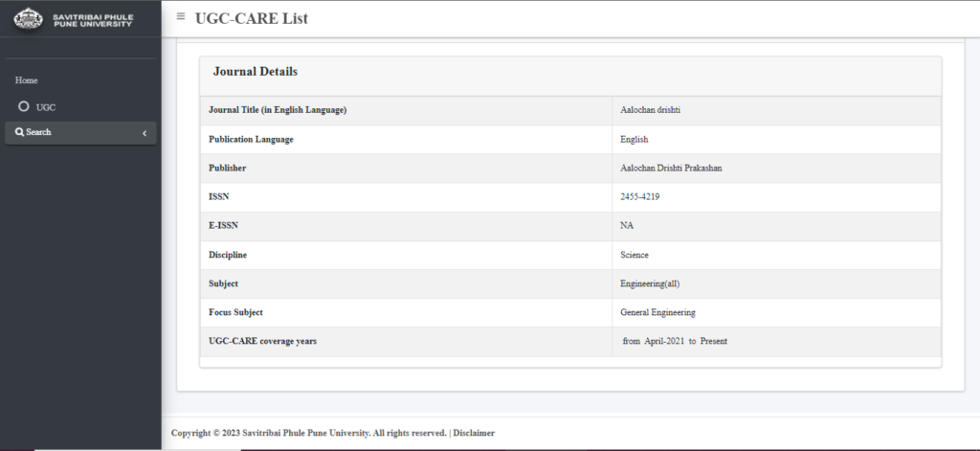Select the Discipline value Science
The height and width of the screenshot is (451, 980).
pos(635,255)
